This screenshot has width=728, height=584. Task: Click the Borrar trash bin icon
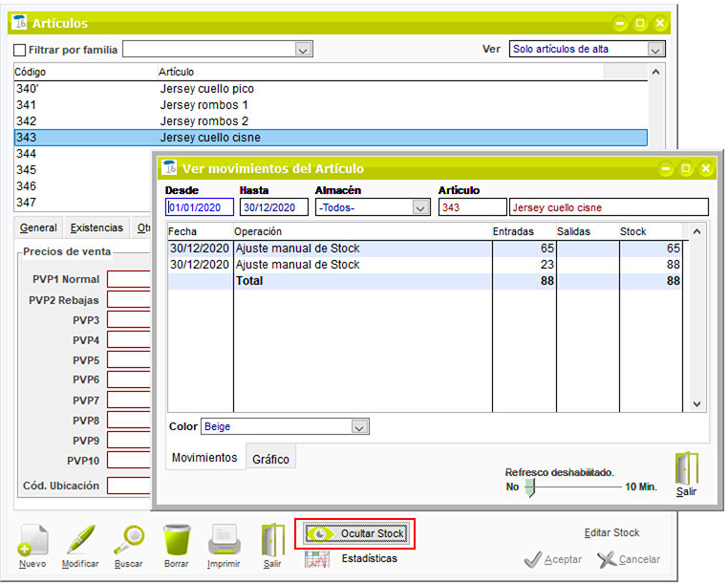(176, 542)
